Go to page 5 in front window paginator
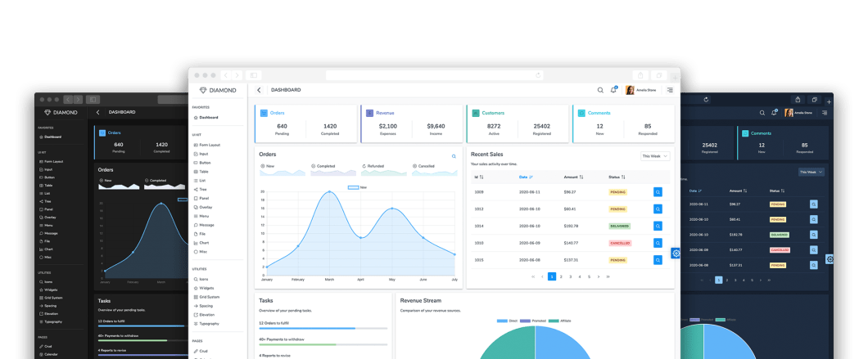The image size is (868, 359). click(x=589, y=276)
